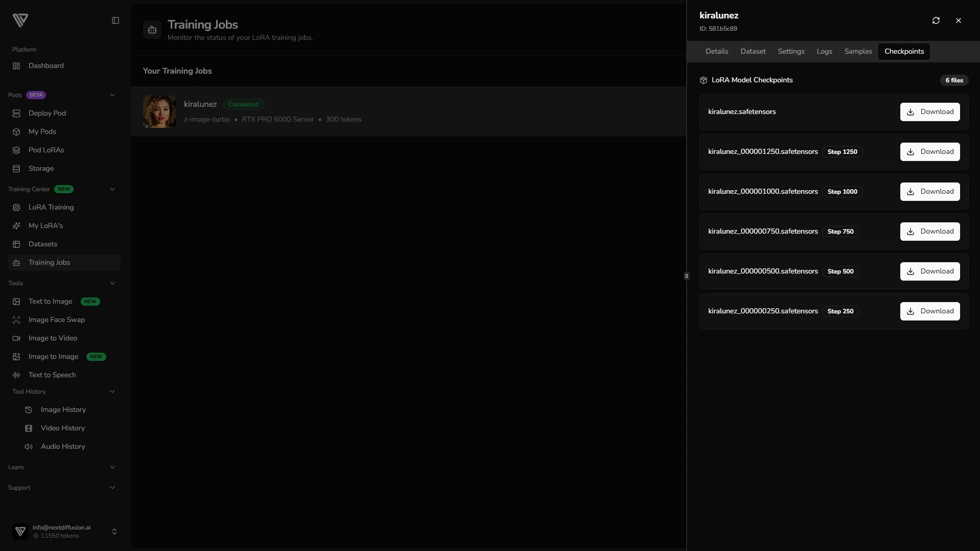
Task: Open Video History in the sidebar
Action: pyautogui.click(x=62, y=428)
